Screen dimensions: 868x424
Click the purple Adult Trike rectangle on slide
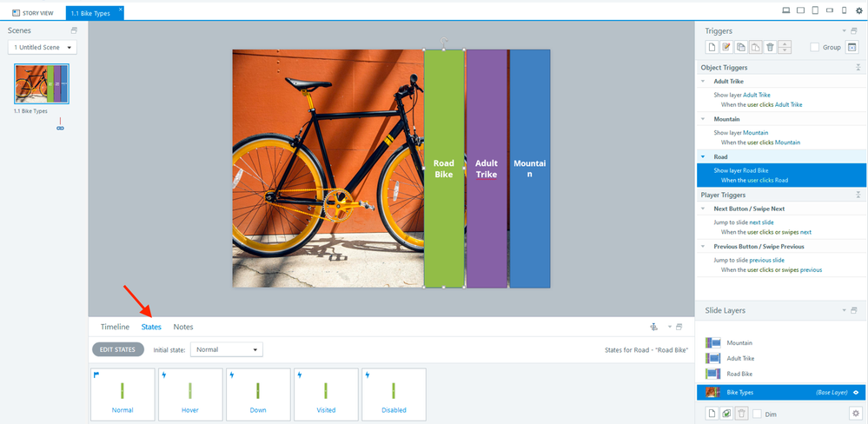coord(487,169)
